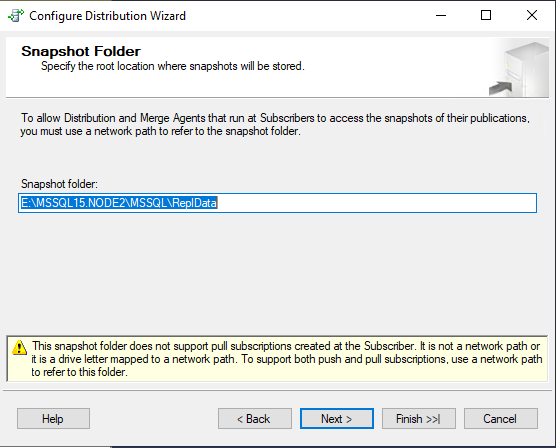
Task: Click Next to continue the wizard
Action: tap(337, 419)
